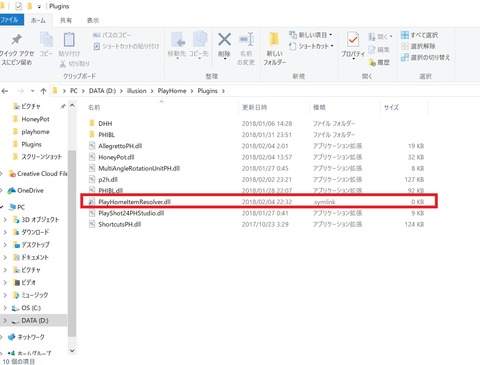
Task: Expand the Desktop tree node
Action: point(5,245)
